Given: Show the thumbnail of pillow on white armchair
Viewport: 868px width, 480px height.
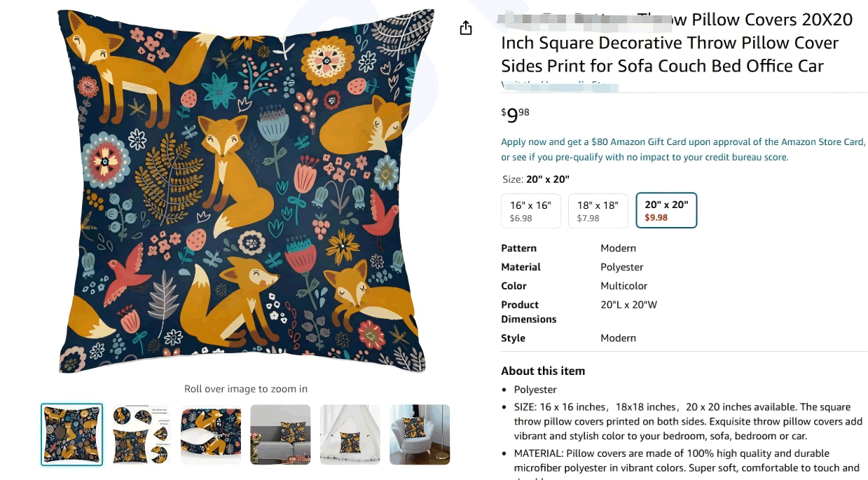Looking at the screenshot, I should [420, 434].
